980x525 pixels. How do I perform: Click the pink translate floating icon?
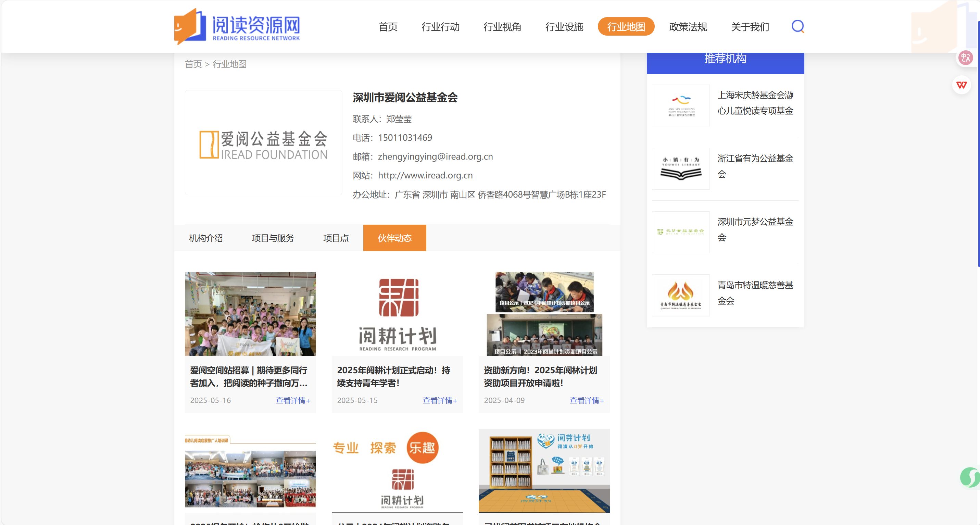click(x=966, y=58)
